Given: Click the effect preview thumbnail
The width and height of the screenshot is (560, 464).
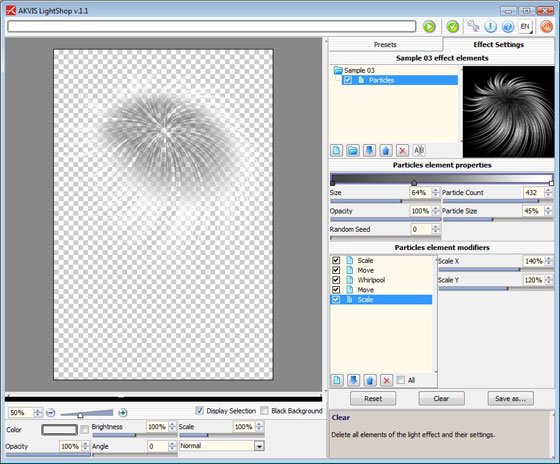Looking at the screenshot, I should coord(509,112).
